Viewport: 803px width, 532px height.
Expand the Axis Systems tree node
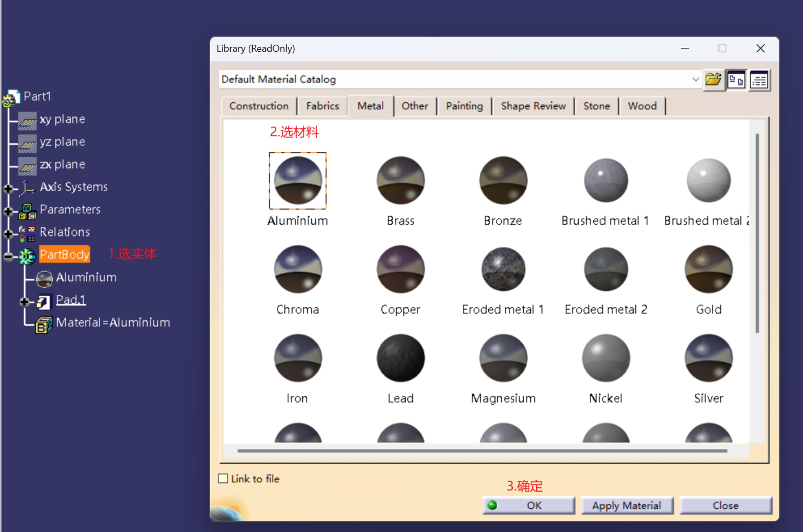(x=8, y=189)
